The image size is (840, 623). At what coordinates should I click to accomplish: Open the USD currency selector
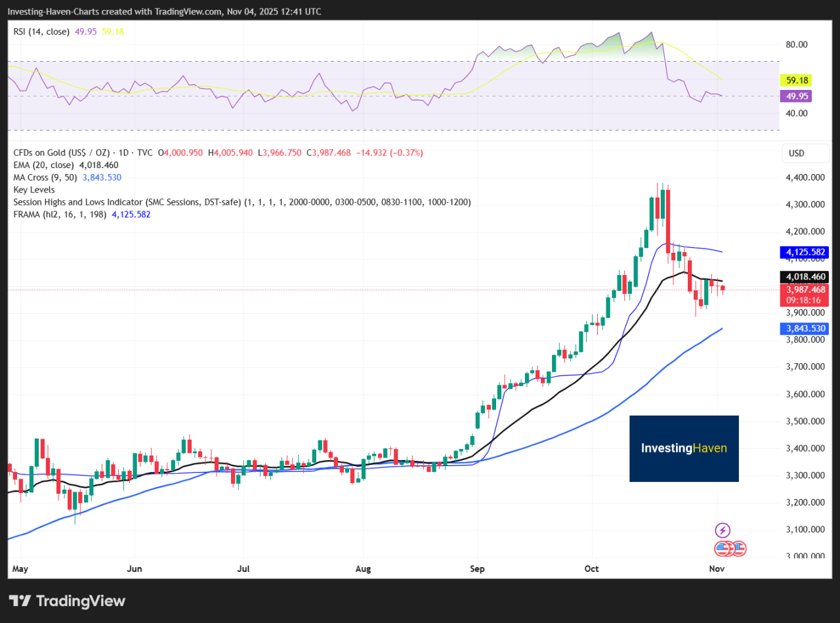point(796,153)
